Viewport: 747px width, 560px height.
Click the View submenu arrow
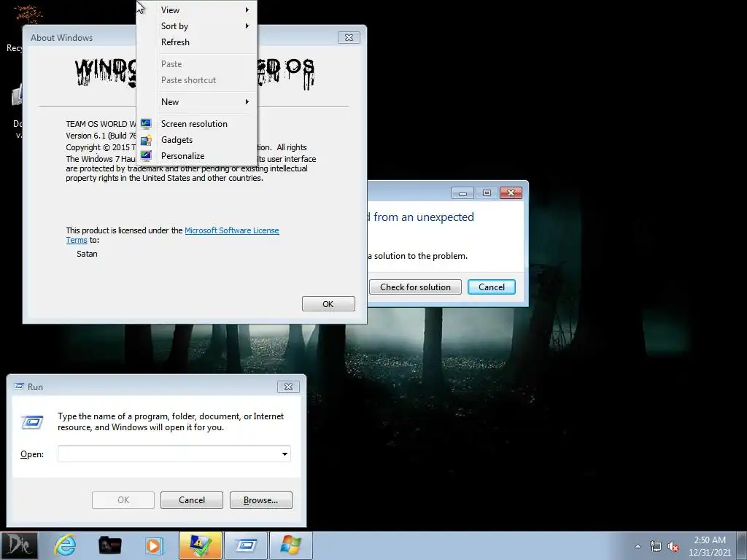[x=247, y=9]
